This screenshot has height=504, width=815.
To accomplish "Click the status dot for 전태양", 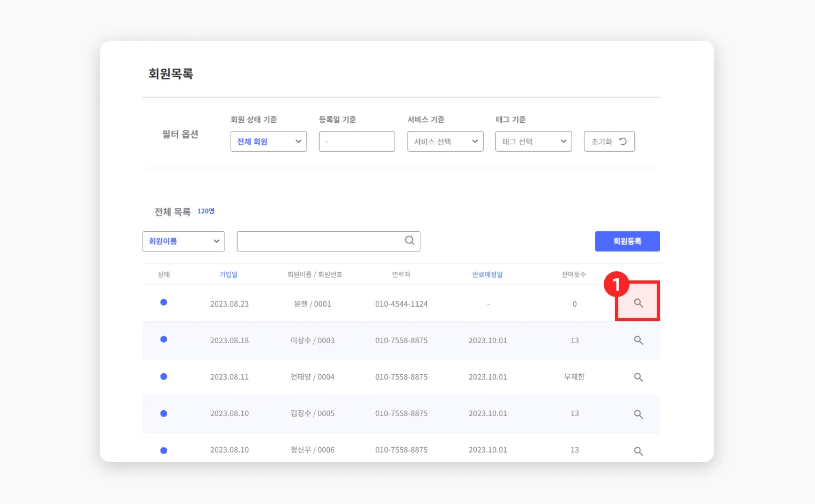I will tap(164, 376).
